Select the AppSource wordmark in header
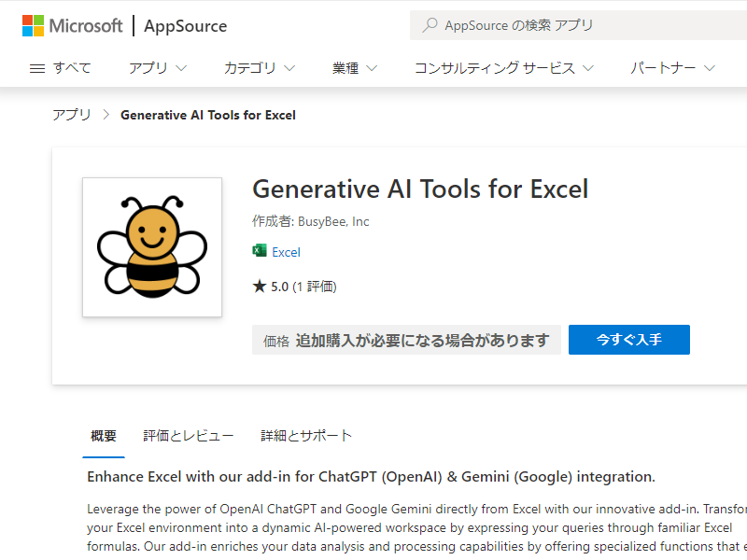This screenshot has height=560, width=747. tap(185, 25)
